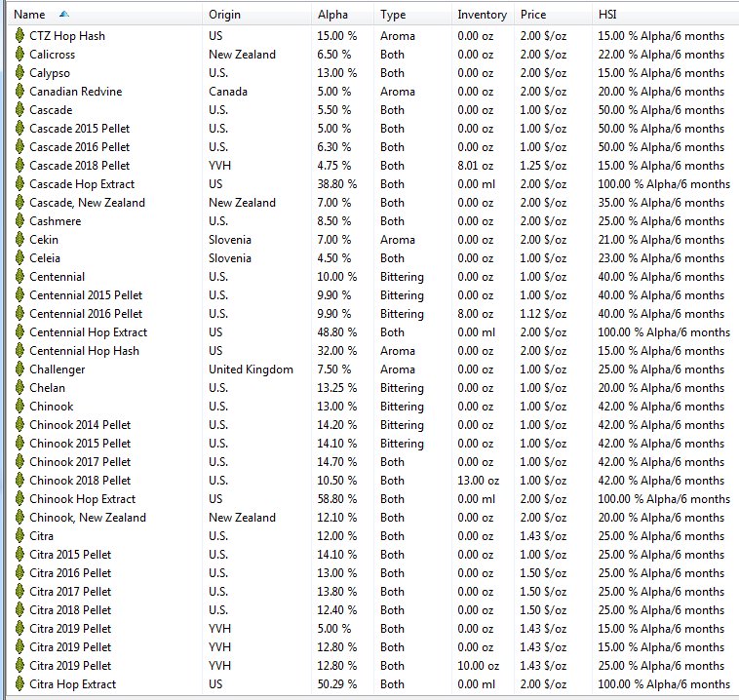Click the 21.00 % Alpha/6 months HSI cell
The image size is (739, 700).
661,240
